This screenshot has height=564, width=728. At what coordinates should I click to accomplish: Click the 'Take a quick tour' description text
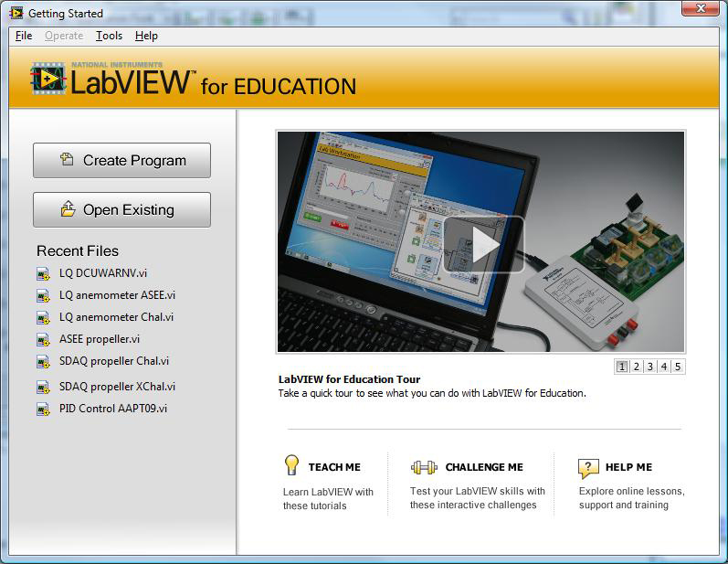pos(432,393)
